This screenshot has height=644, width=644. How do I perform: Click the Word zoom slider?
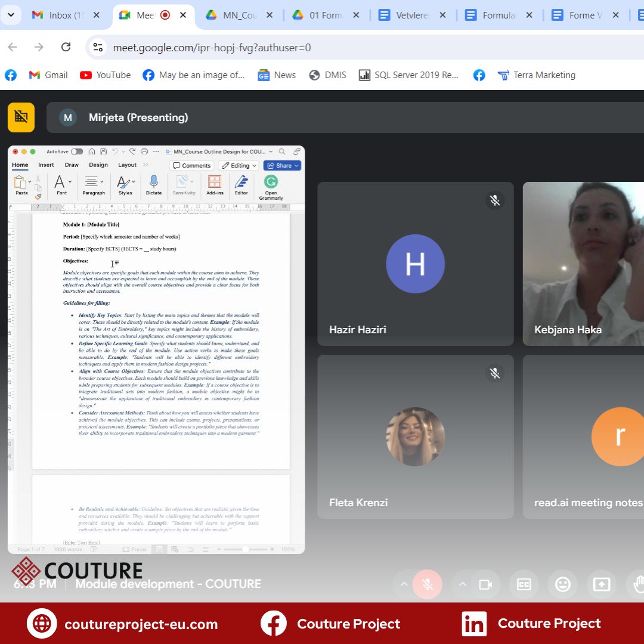[x=245, y=549]
